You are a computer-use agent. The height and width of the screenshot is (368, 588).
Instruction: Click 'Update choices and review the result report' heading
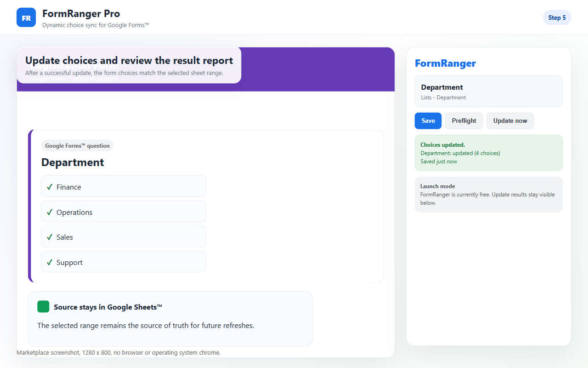pyautogui.click(x=129, y=60)
